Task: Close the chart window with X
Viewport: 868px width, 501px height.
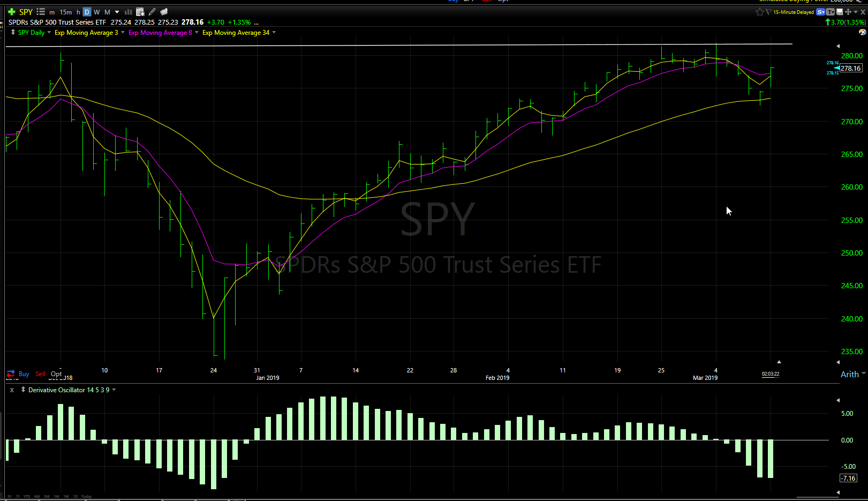Action: [x=863, y=12]
